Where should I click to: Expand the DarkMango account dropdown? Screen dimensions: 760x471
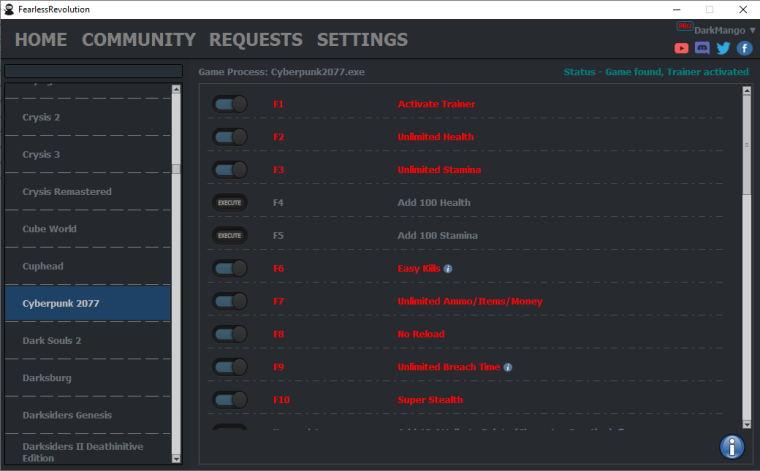[752, 30]
